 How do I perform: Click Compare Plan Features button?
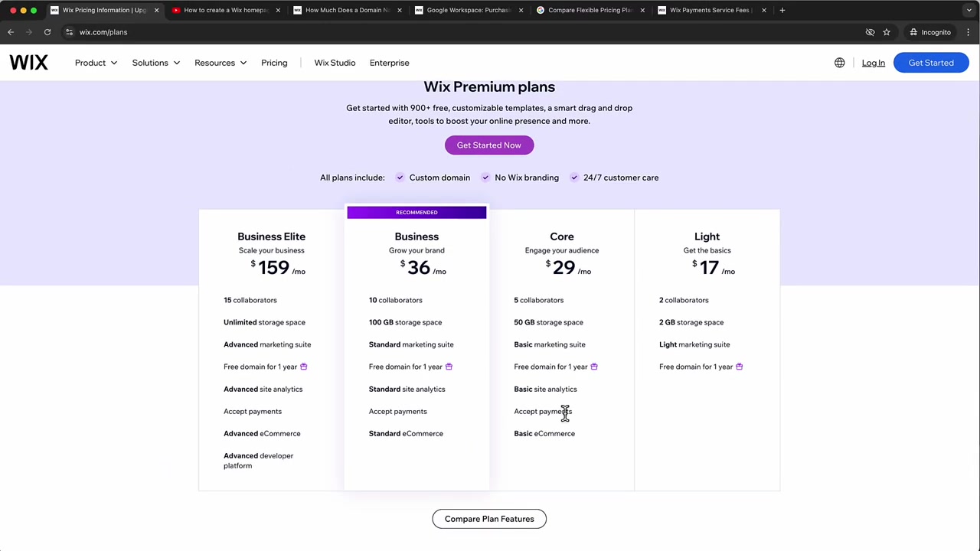tap(489, 519)
